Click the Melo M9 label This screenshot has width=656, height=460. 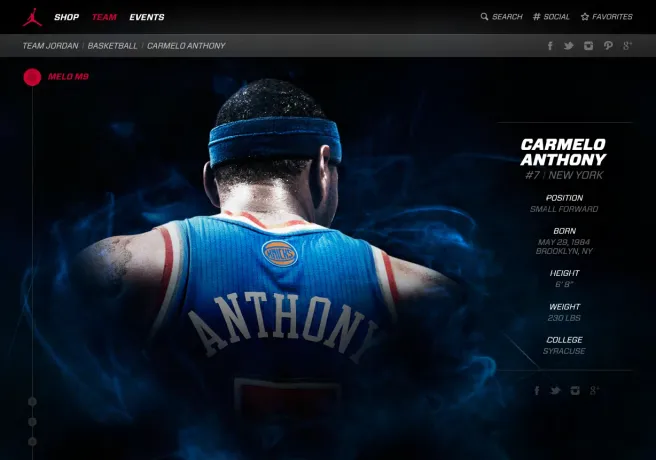pyautogui.click(x=68, y=77)
